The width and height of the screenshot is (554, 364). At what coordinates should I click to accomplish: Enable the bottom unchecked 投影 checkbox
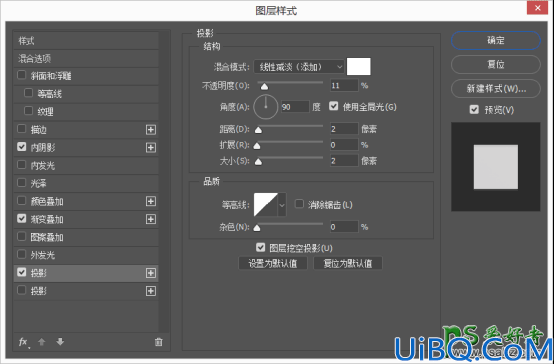pos(22,290)
